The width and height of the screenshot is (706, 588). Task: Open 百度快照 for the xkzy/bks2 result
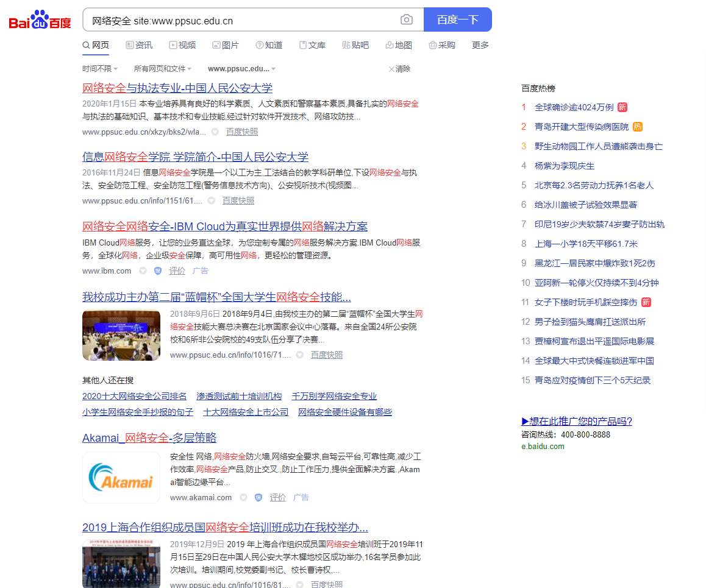point(242,132)
